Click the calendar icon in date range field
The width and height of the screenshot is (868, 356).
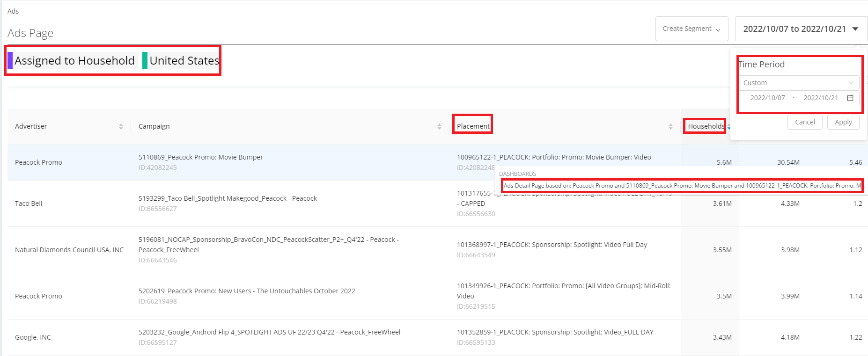pos(850,98)
